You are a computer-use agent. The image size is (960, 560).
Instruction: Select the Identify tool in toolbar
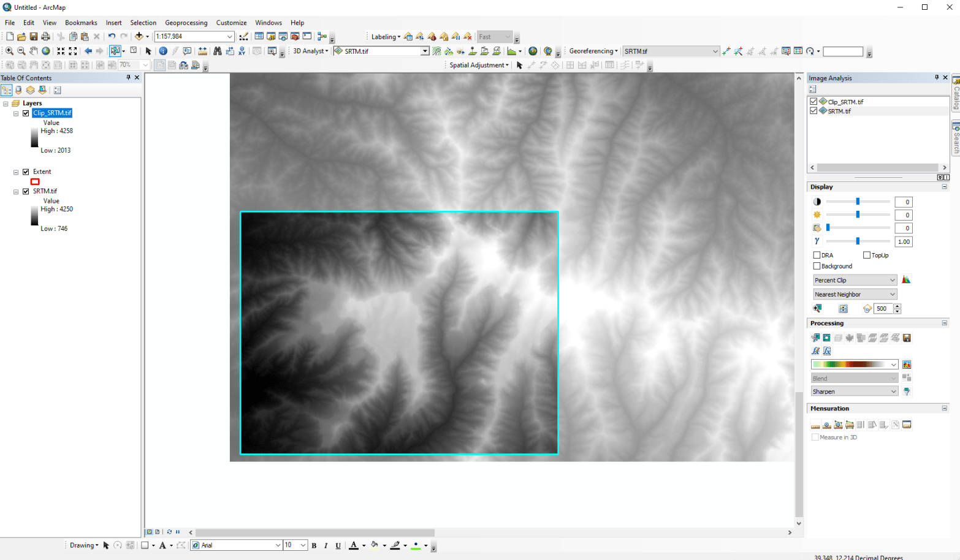[x=163, y=51]
